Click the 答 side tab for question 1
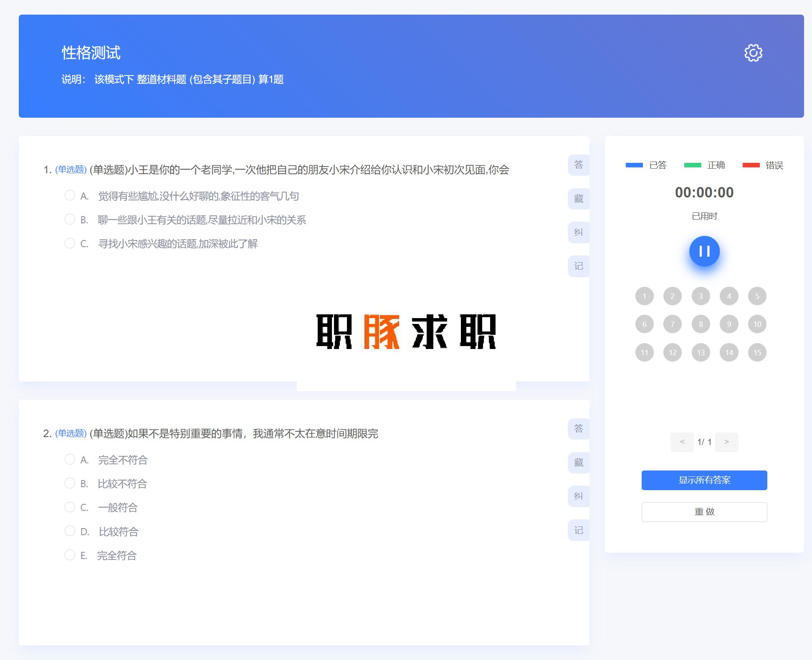 click(579, 165)
